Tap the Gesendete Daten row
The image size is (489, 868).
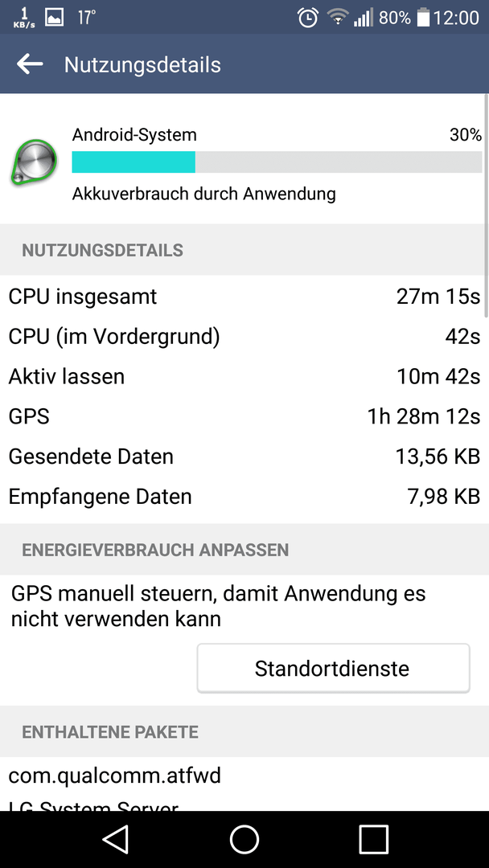click(244, 457)
